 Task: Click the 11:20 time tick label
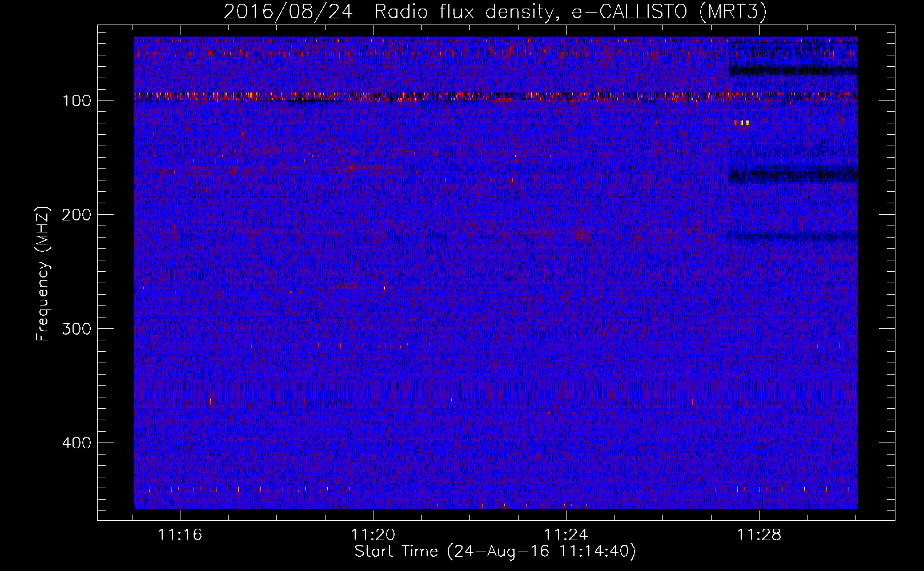tap(373, 535)
